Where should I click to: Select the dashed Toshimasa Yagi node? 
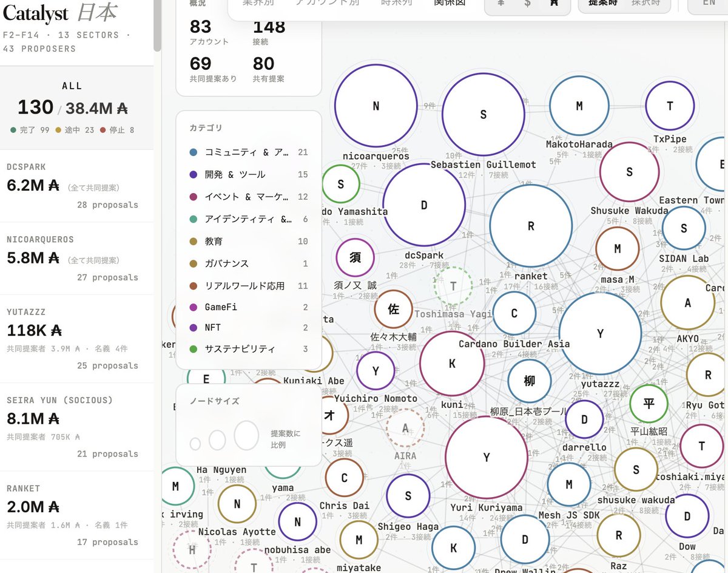click(453, 286)
